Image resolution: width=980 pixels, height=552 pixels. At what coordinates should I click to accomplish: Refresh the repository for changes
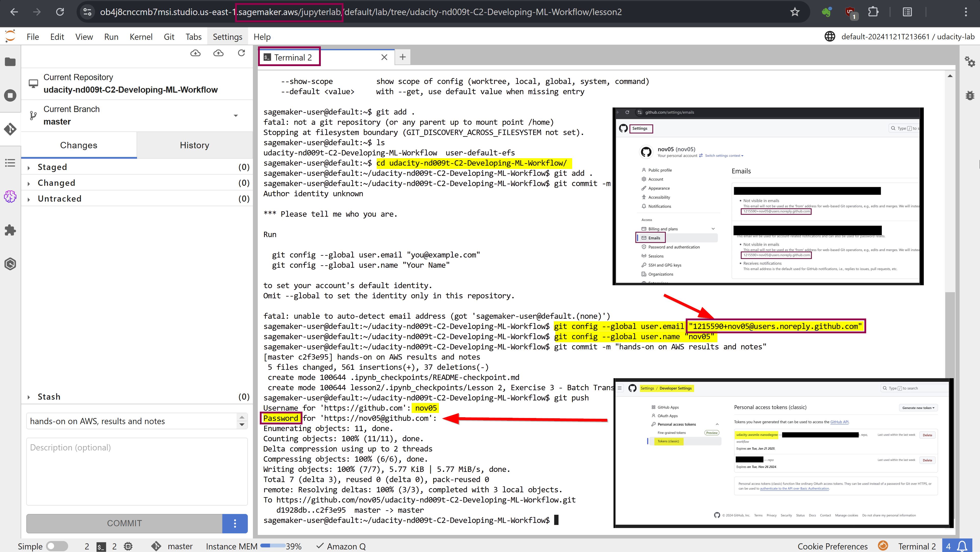241,53
